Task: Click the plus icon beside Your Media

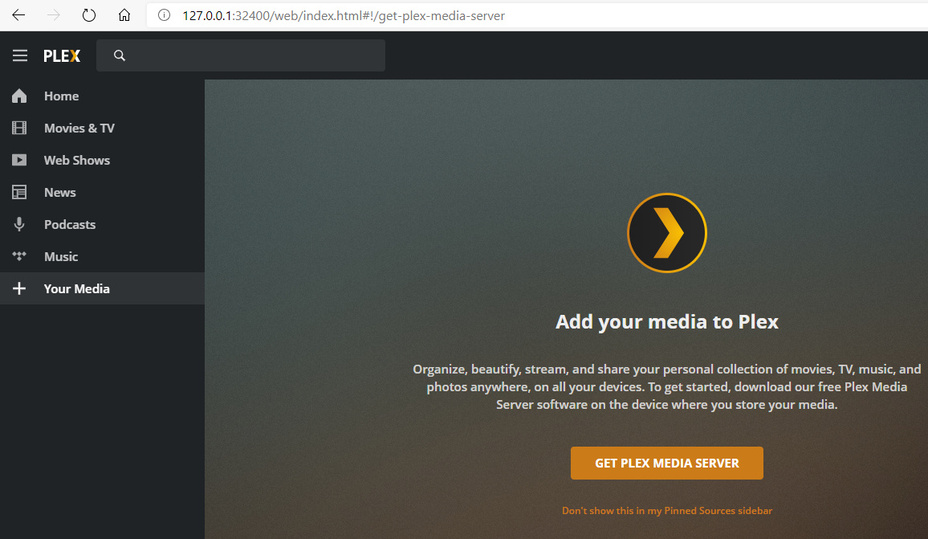Action: point(20,288)
